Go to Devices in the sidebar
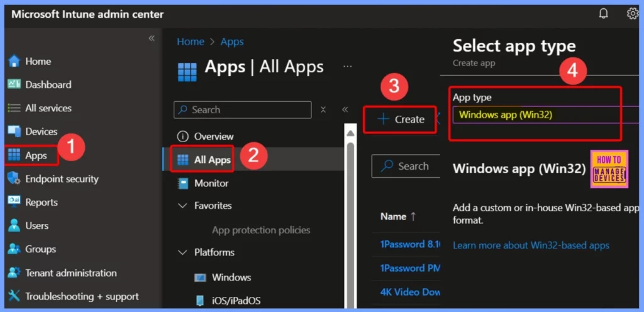The image size is (644, 312). (x=33, y=131)
